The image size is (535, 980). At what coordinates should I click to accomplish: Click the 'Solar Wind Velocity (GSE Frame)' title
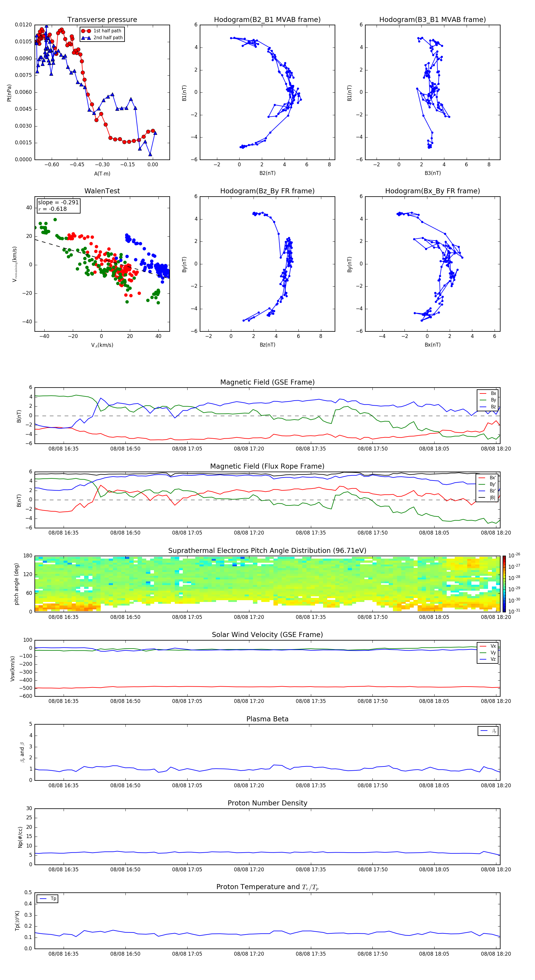(x=267, y=635)
